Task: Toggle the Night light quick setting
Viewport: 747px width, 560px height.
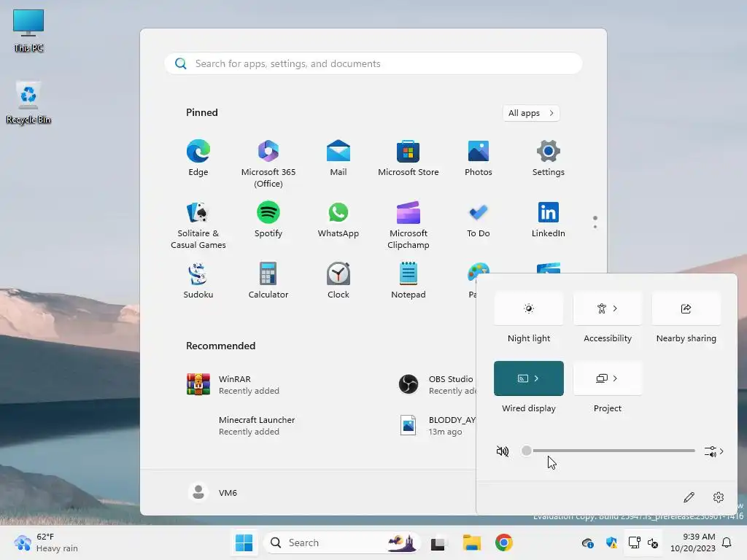Action: (529, 308)
